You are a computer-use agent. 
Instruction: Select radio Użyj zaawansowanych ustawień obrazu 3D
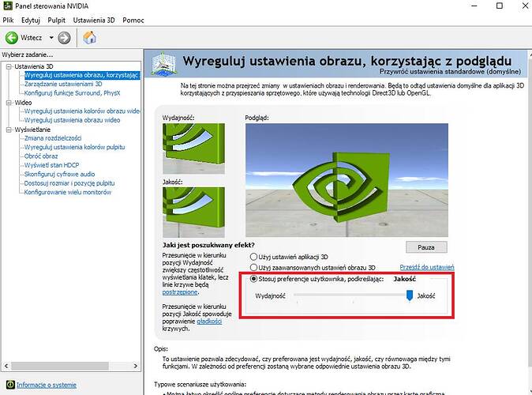253,268
